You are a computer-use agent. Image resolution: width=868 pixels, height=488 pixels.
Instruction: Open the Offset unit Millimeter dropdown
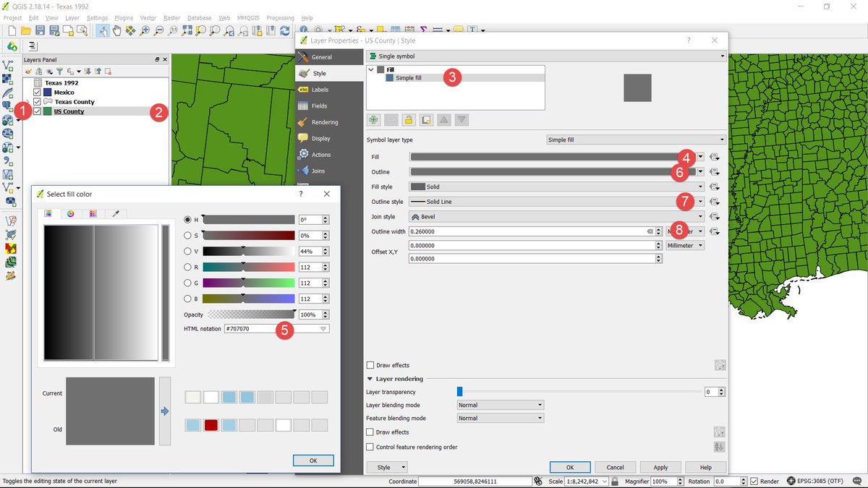click(x=685, y=246)
